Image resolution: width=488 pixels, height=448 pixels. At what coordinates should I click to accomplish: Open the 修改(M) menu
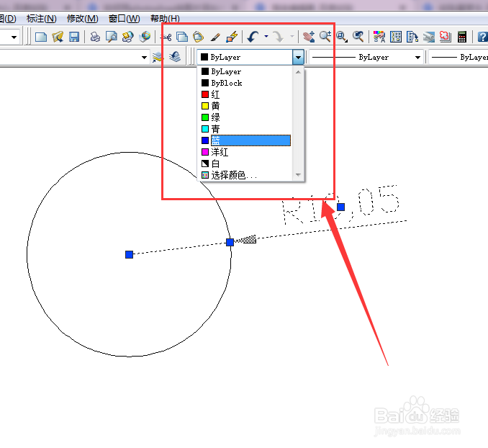[x=83, y=19]
